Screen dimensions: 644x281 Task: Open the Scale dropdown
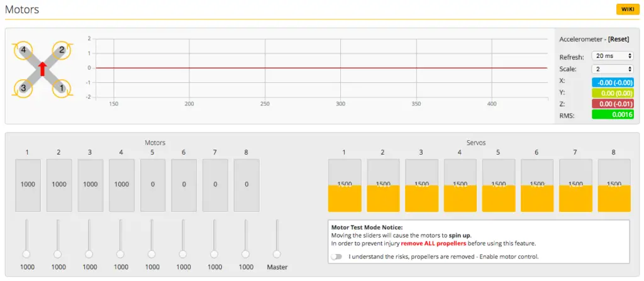tap(612, 69)
